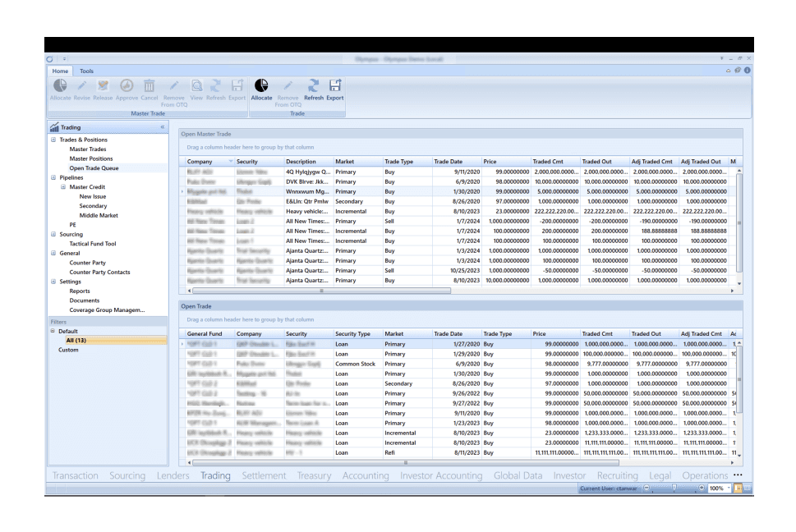The width and height of the screenshot is (796, 532).
Task: Click Current User status bar entry
Action: pyautogui.click(x=608, y=488)
